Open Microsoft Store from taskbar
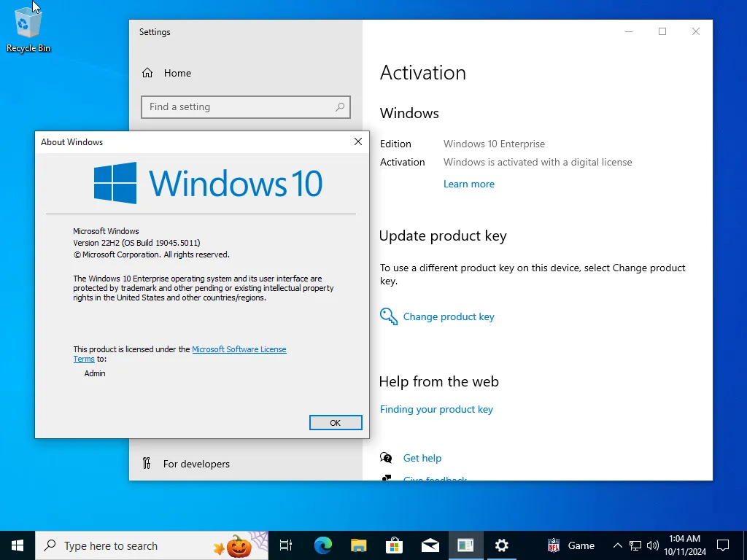 [x=395, y=545]
